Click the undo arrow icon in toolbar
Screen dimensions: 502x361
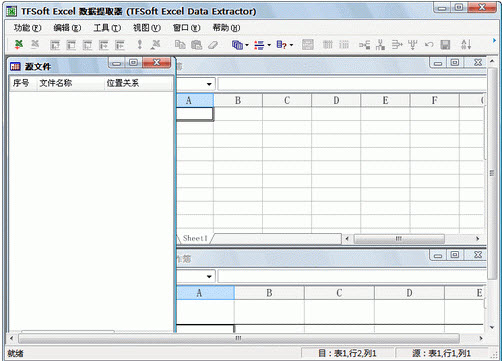pyautogui.click(x=429, y=45)
